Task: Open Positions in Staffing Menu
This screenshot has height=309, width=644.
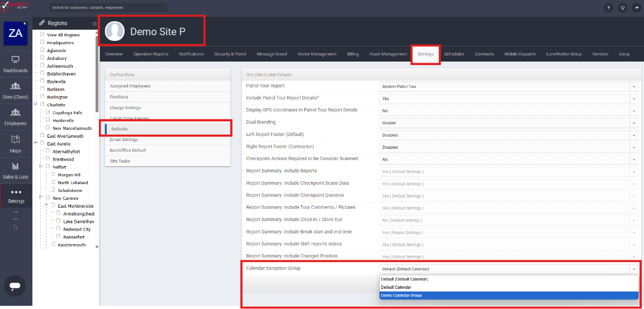Action: click(x=168, y=97)
